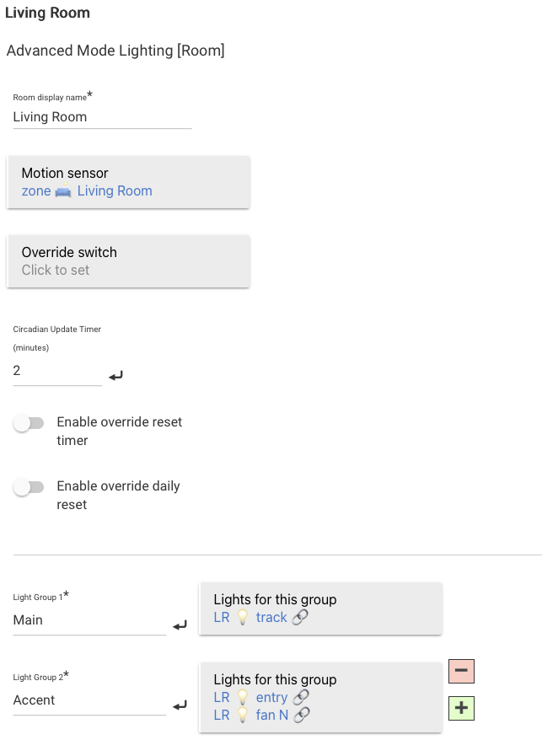Click the green plus add-group button
This screenshot has width=542, height=756.
click(x=462, y=708)
